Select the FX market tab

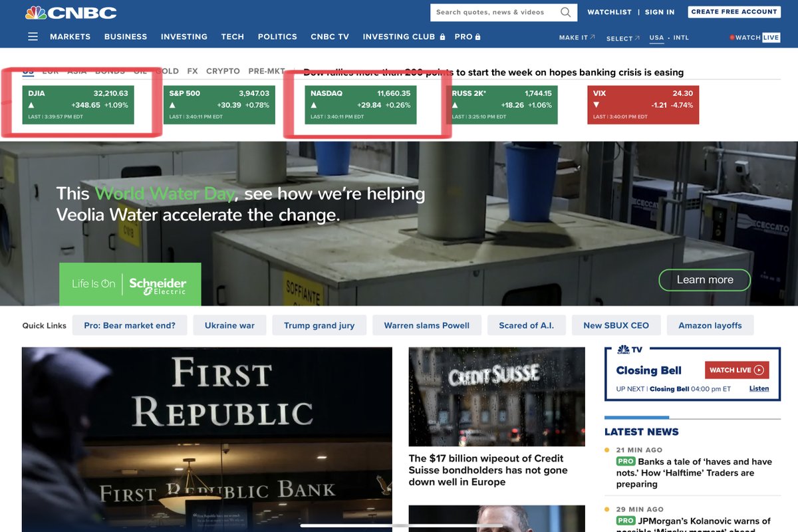tap(192, 71)
